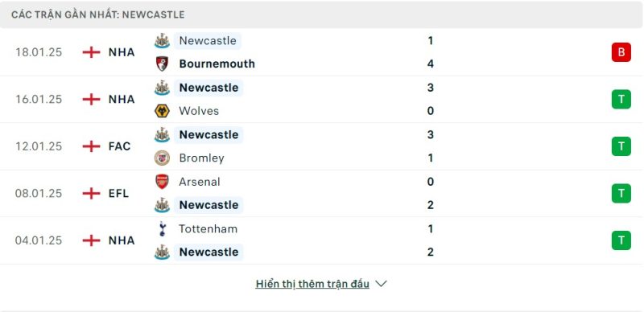
Task: Click the 'Các trận gần nhất: Newcastle' header
Action: pos(97,14)
